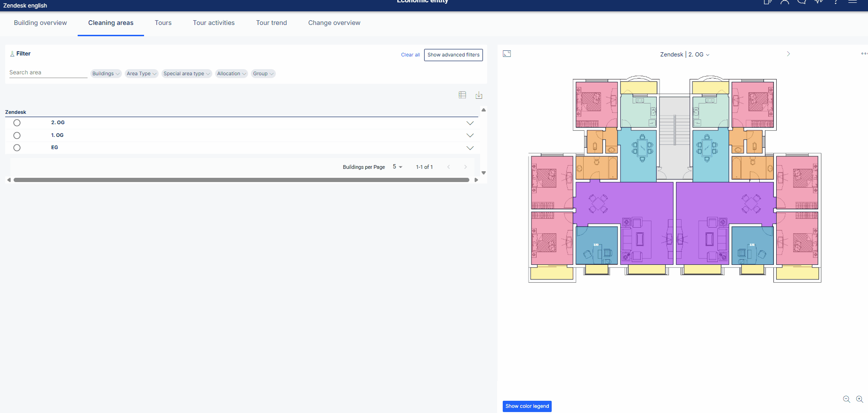868x413 pixels.
Task: Click the fullscreen floor plan icon
Action: point(507,54)
